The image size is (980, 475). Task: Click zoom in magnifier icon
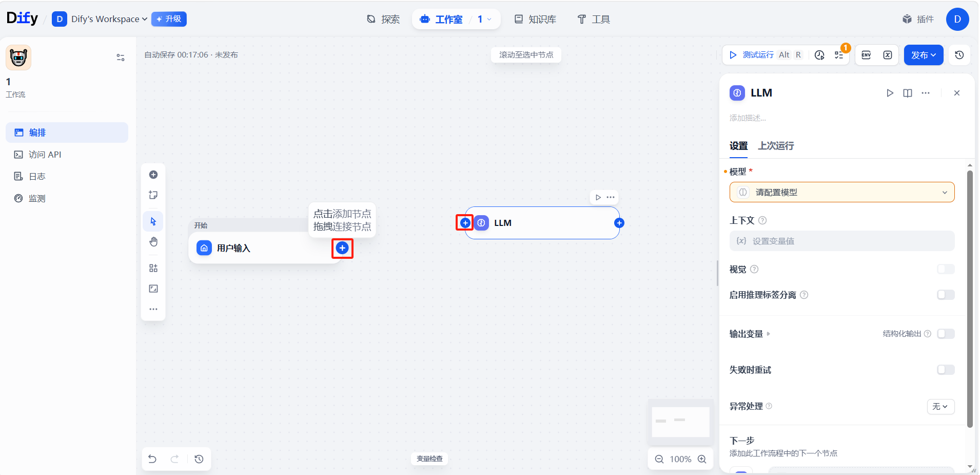click(702, 459)
